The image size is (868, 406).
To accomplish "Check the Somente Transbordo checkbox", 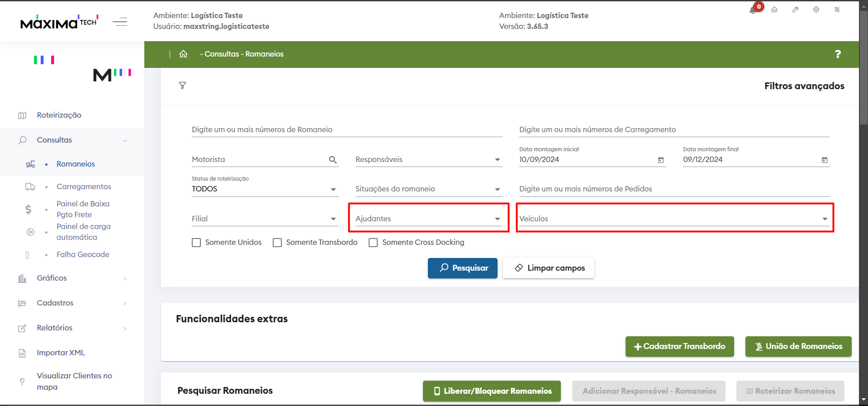I will click(x=277, y=243).
